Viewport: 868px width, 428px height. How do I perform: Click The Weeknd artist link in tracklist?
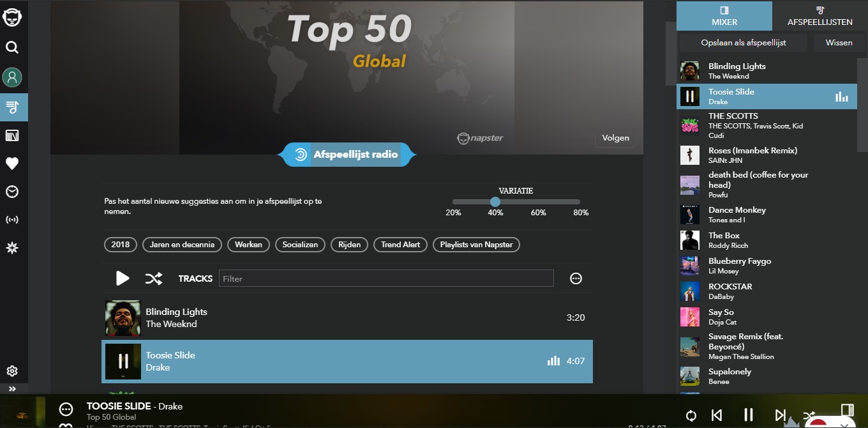[x=171, y=324]
